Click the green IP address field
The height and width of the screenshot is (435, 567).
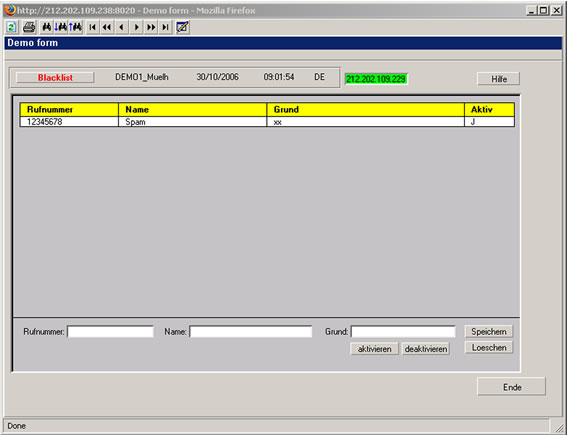[x=376, y=79]
